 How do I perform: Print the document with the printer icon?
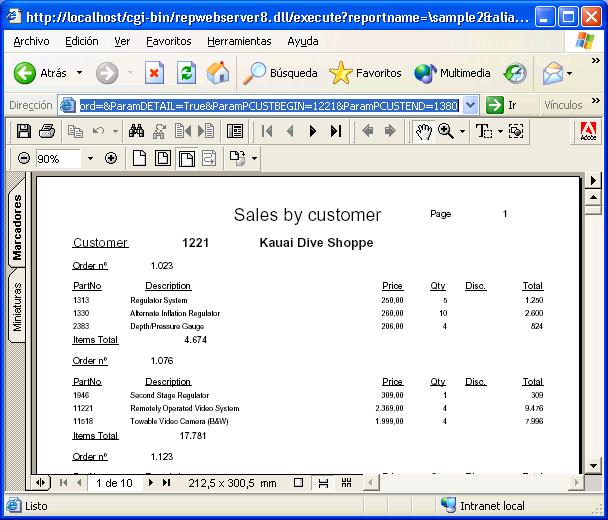(x=46, y=131)
